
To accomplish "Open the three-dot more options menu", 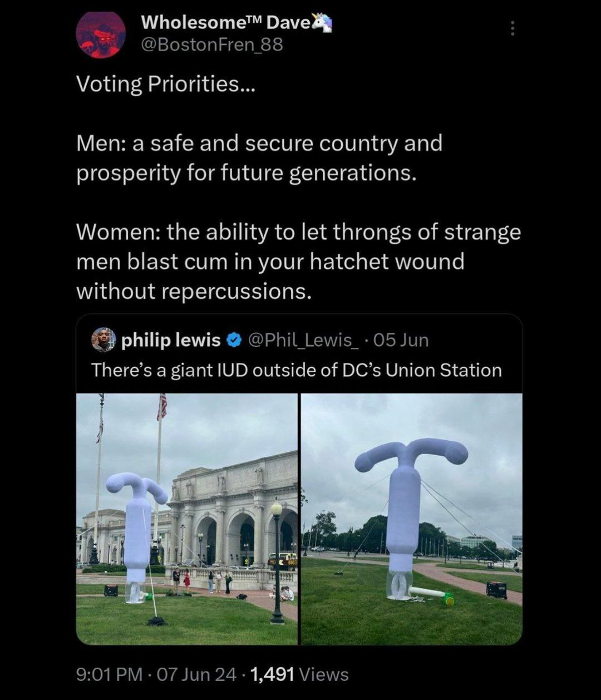I will pos(513,28).
